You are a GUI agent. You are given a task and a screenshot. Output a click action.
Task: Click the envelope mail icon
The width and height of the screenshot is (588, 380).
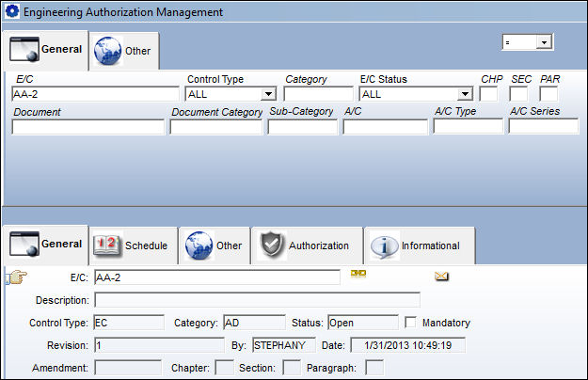click(441, 277)
